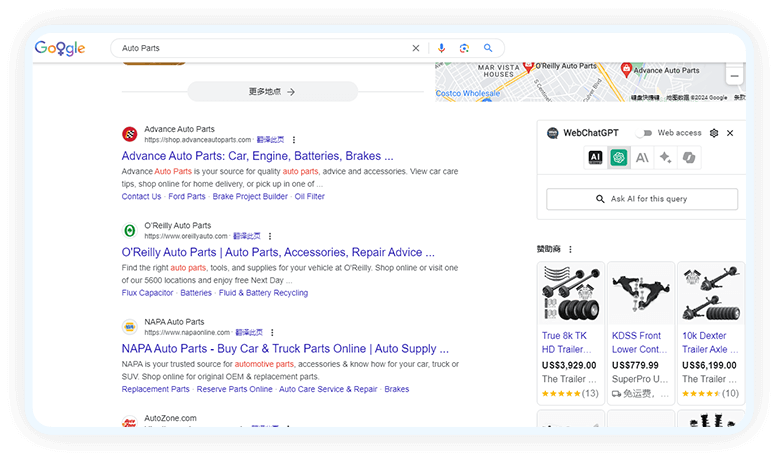
Task: Click the O'Reilly Auto Parts favicon
Action: (x=130, y=230)
